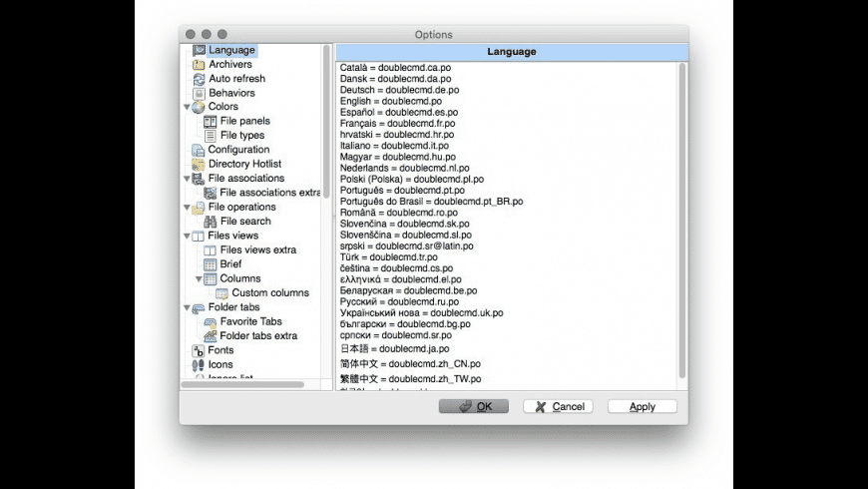
Task: Select Português do Brasil entry
Action: coord(431,201)
